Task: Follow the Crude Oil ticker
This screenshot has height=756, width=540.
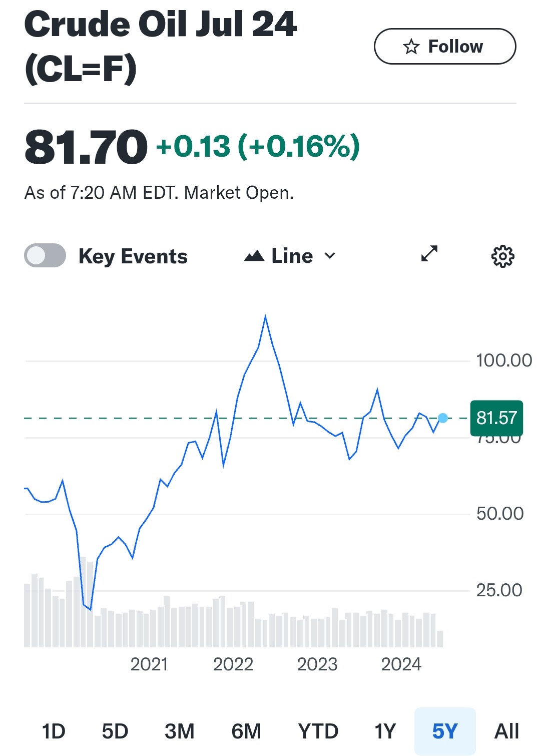Action: pos(445,47)
